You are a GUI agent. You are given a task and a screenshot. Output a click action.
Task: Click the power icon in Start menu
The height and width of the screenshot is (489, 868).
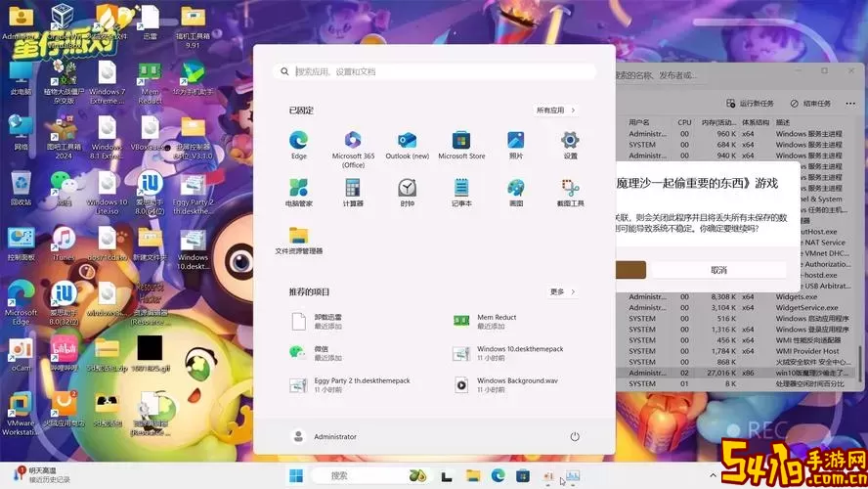(x=575, y=436)
